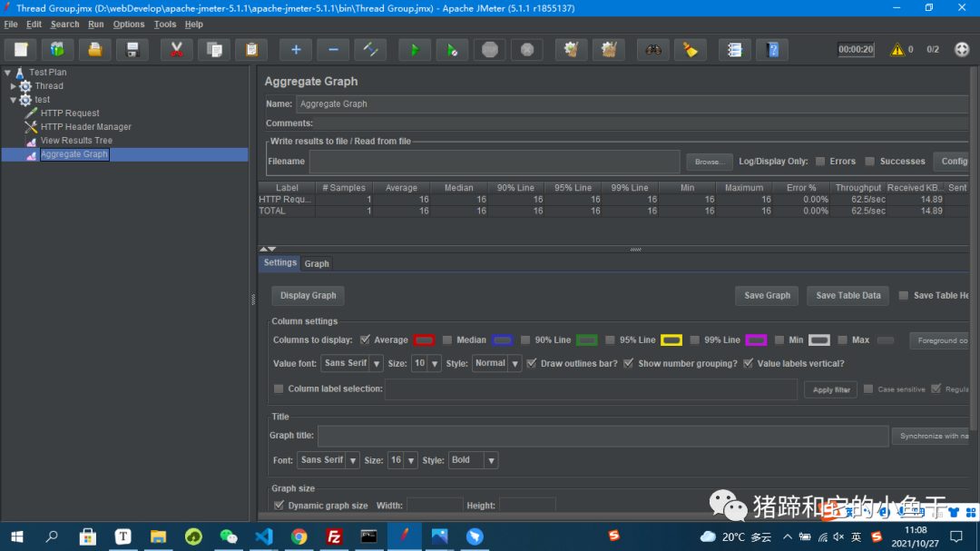Toggle Dynamic graph size checkbox
The height and width of the screenshot is (551, 980).
(279, 506)
